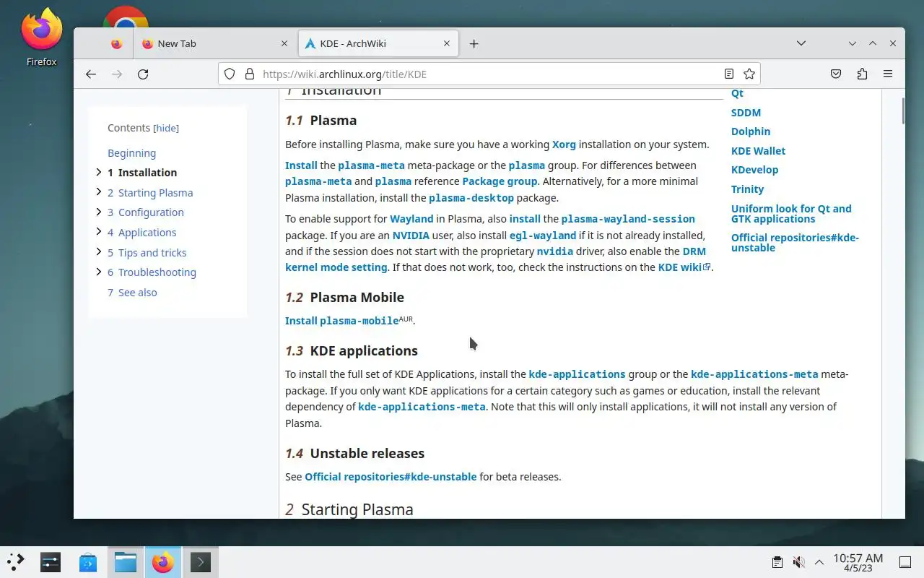Click the forward navigation arrow

click(x=117, y=74)
